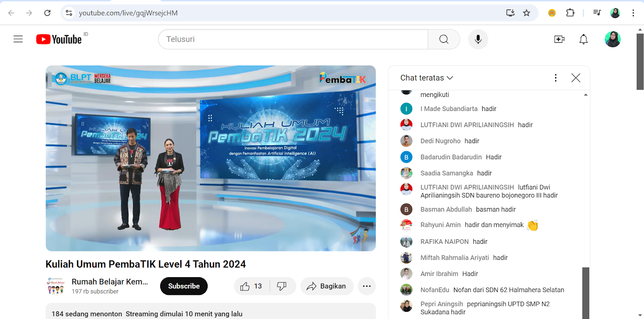The width and height of the screenshot is (644, 319).
Task: Share the video via Bagikan
Action: (327, 286)
